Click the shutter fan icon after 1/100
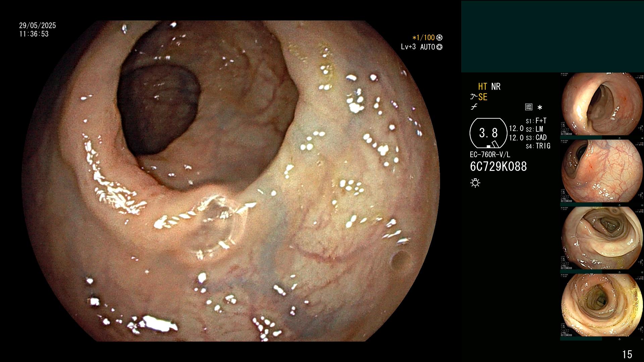The width and height of the screenshot is (644, 362). [439, 38]
